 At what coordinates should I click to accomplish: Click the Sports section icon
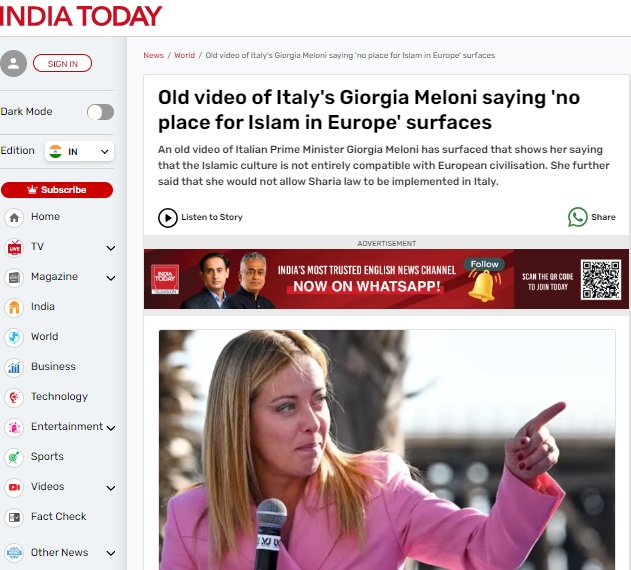pos(14,457)
